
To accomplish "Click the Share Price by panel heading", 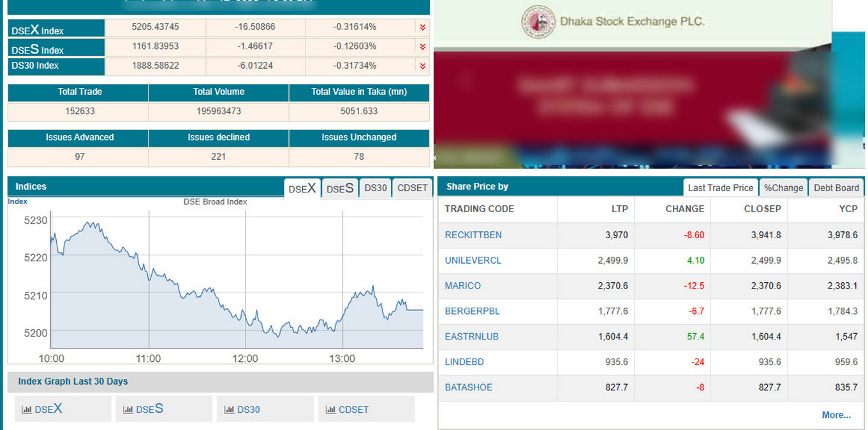I will point(477,187).
